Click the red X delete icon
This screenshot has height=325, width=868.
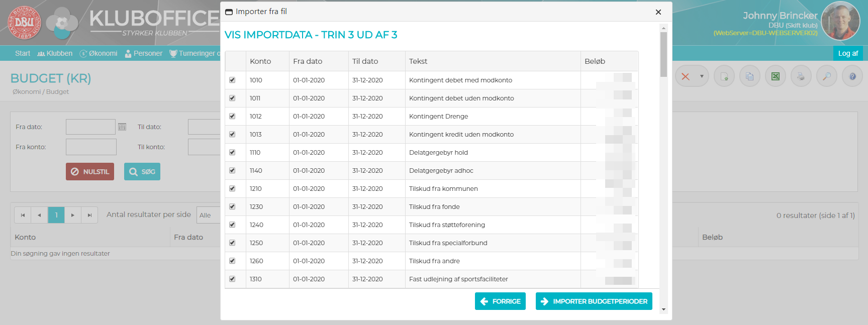click(x=686, y=76)
